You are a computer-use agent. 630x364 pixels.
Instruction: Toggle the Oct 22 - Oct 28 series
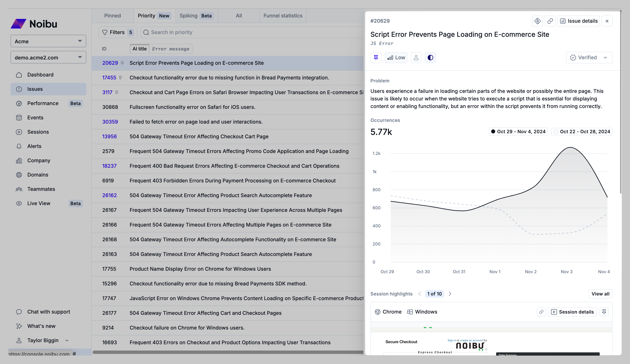(x=582, y=132)
